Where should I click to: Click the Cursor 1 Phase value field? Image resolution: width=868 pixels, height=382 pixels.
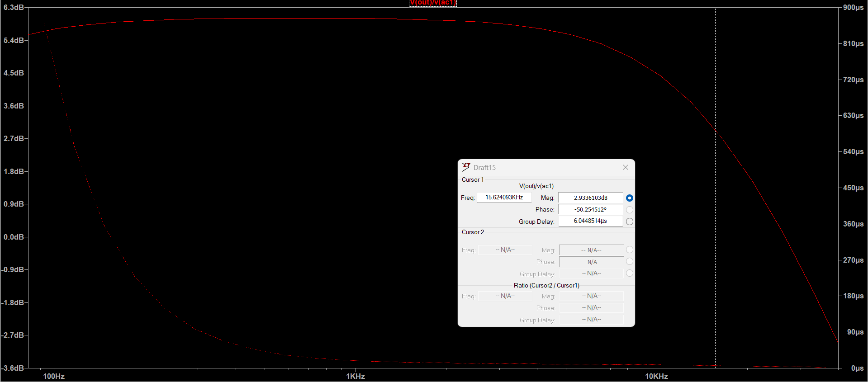590,210
